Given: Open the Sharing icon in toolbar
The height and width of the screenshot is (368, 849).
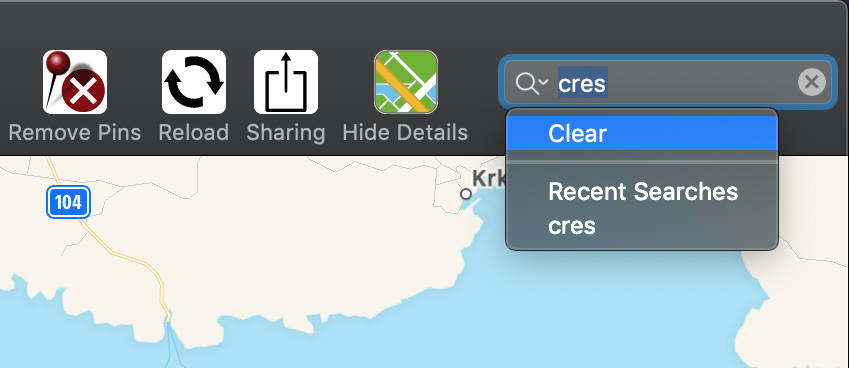Looking at the screenshot, I should (286, 82).
